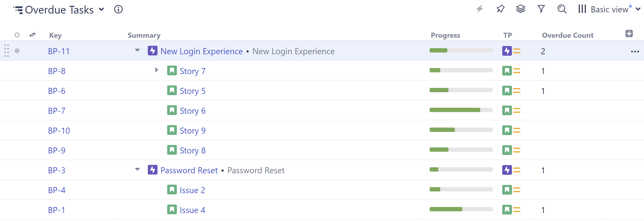Image resolution: width=644 pixels, height=221 pixels.
Task: Open the layers transformations icon
Action: 521,9
